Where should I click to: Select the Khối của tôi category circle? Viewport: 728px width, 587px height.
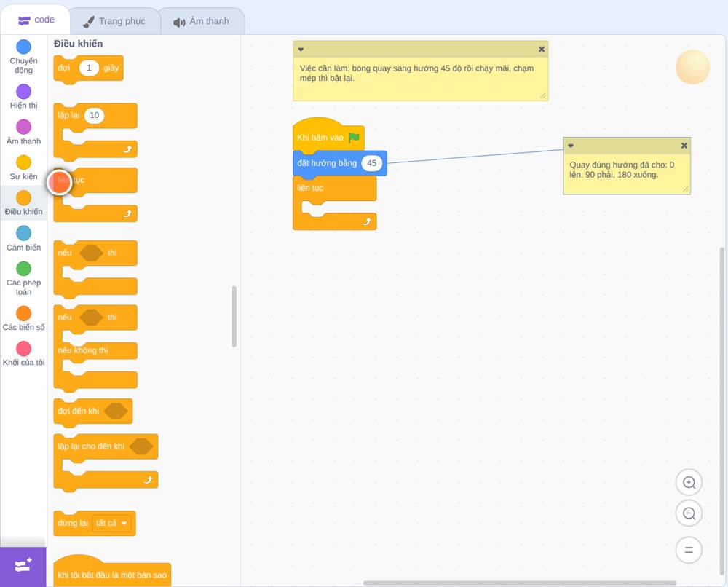coord(24,349)
